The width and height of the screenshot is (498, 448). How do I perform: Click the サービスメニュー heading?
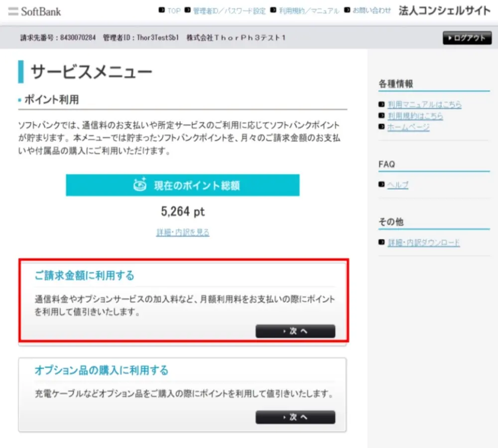click(92, 72)
